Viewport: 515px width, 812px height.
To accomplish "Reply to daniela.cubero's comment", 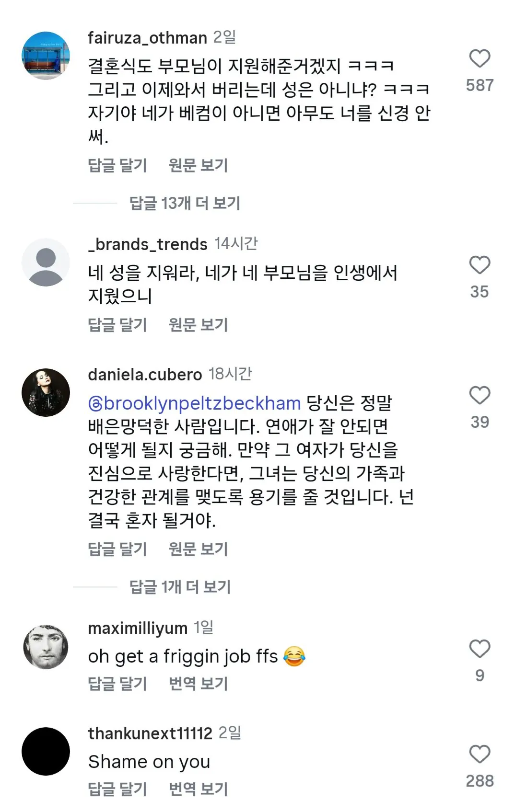I will tap(117, 549).
